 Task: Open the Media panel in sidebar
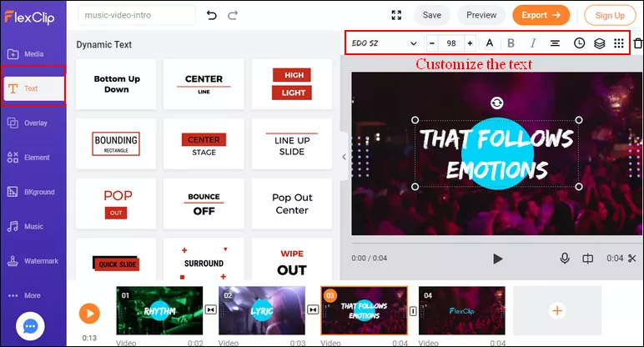[26, 53]
